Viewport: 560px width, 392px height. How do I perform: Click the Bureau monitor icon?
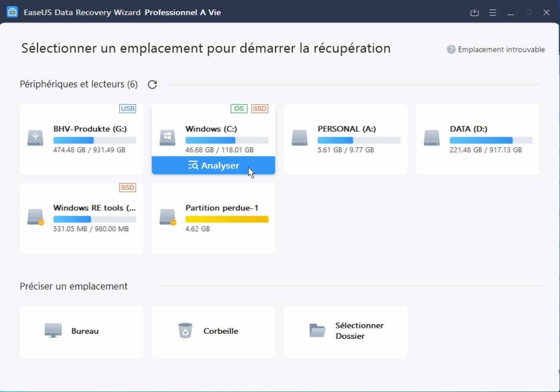pyautogui.click(x=53, y=331)
